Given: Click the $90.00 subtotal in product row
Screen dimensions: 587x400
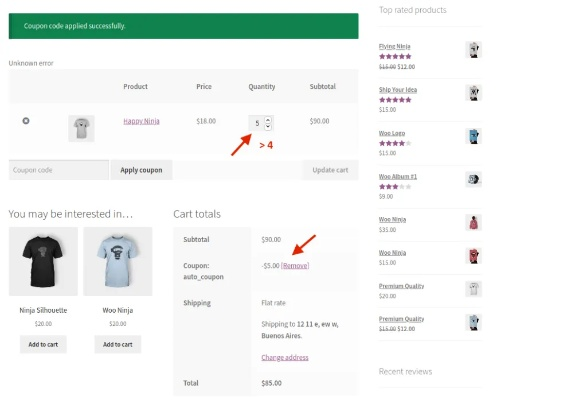Looking at the screenshot, I should (319, 121).
